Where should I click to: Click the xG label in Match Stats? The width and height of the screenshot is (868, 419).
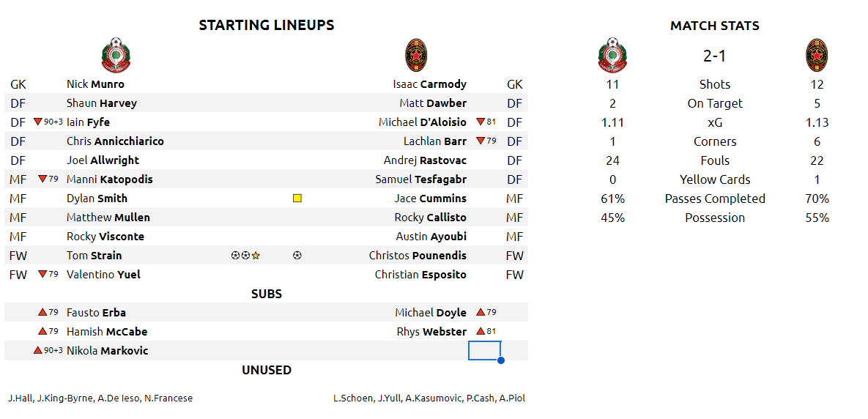[x=714, y=122]
